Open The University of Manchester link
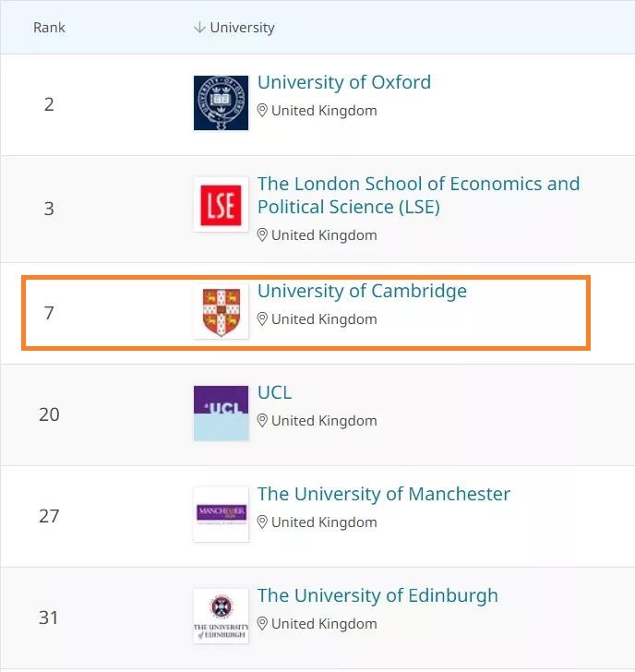This screenshot has width=635, height=672. pyautogui.click(x=384, y=494)
